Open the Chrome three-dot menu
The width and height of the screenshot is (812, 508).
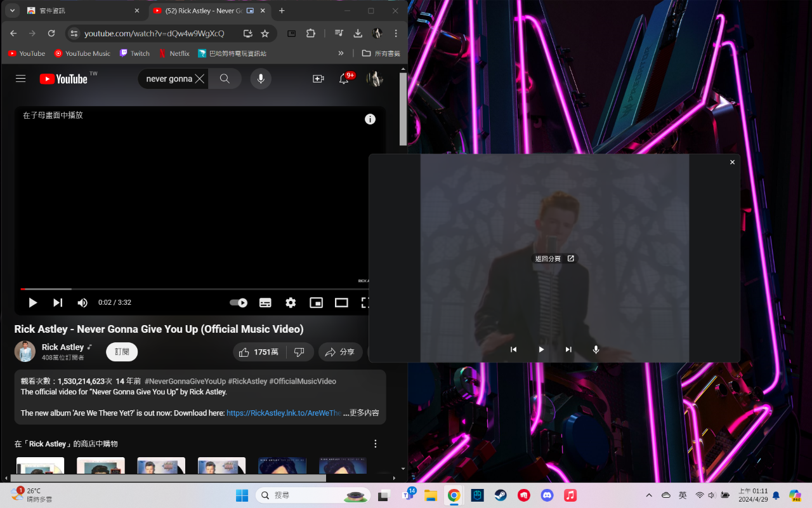point(396,33)
